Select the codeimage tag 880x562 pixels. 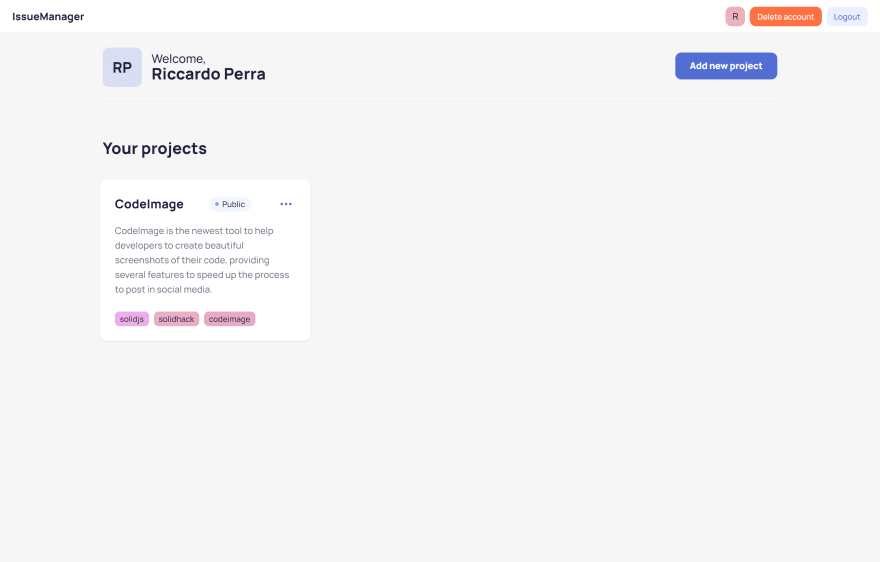(x=230, y=319)
